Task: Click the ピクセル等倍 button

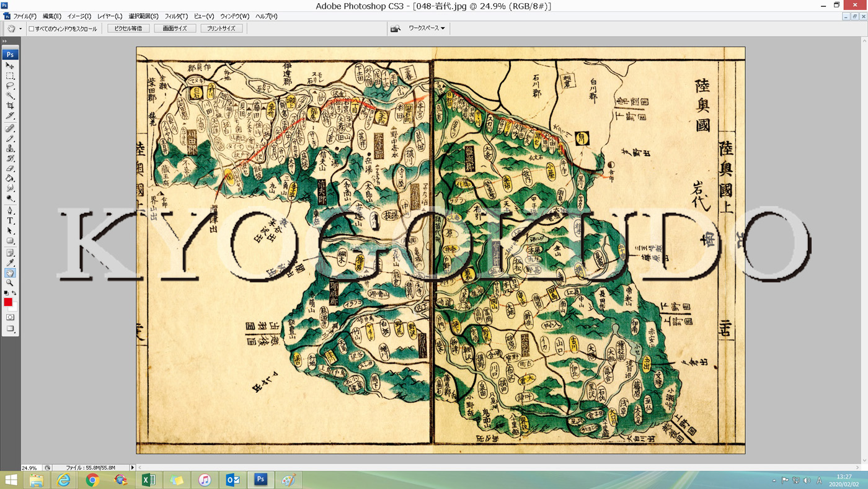Action: click(128, 29)
